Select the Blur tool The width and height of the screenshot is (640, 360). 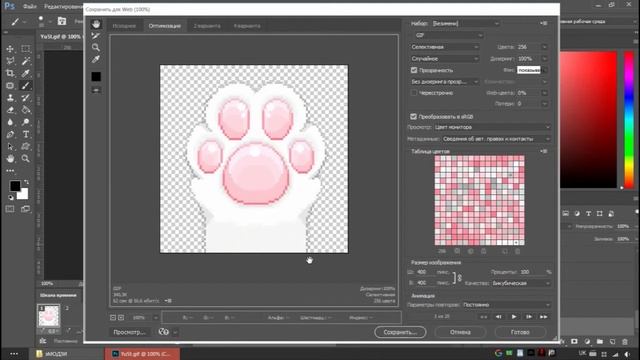tap(10, 122)
